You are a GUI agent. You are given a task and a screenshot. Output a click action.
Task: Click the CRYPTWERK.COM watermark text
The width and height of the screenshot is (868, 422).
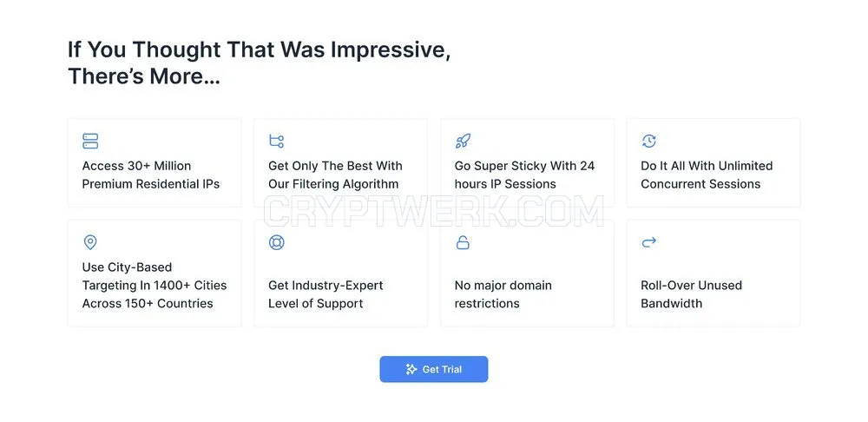click(x=434, y=212)
